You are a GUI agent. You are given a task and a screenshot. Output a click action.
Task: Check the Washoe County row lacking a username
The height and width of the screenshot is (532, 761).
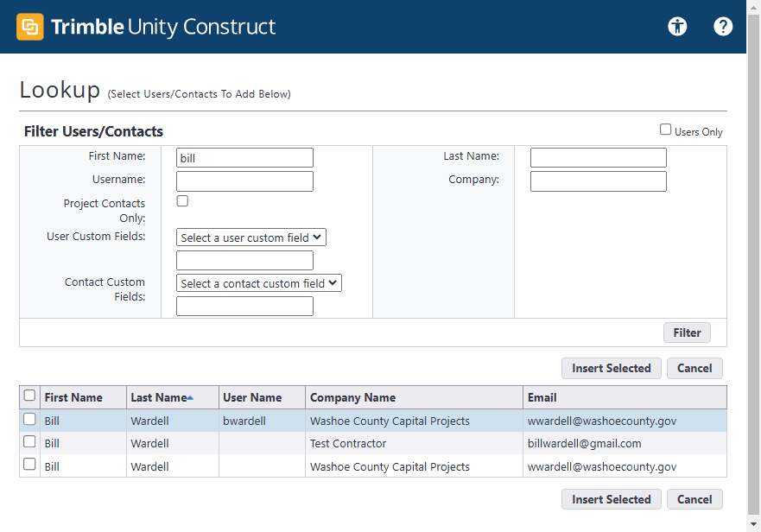(x=29, y=464)
